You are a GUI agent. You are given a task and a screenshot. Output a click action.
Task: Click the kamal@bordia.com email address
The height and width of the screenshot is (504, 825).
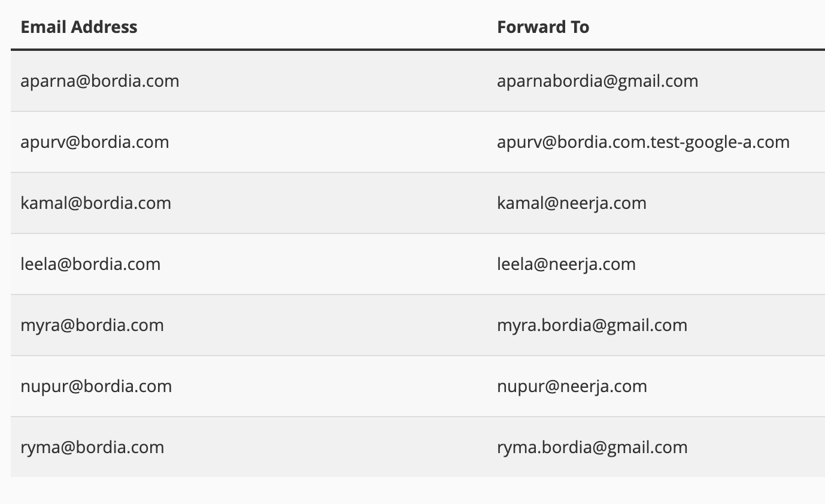coord(96,203)
